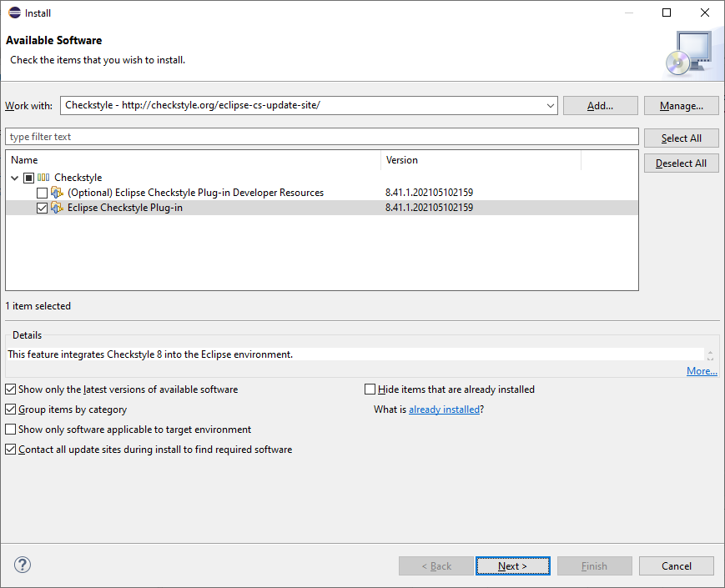Click the Checkstyle category icon

[43, 178]
